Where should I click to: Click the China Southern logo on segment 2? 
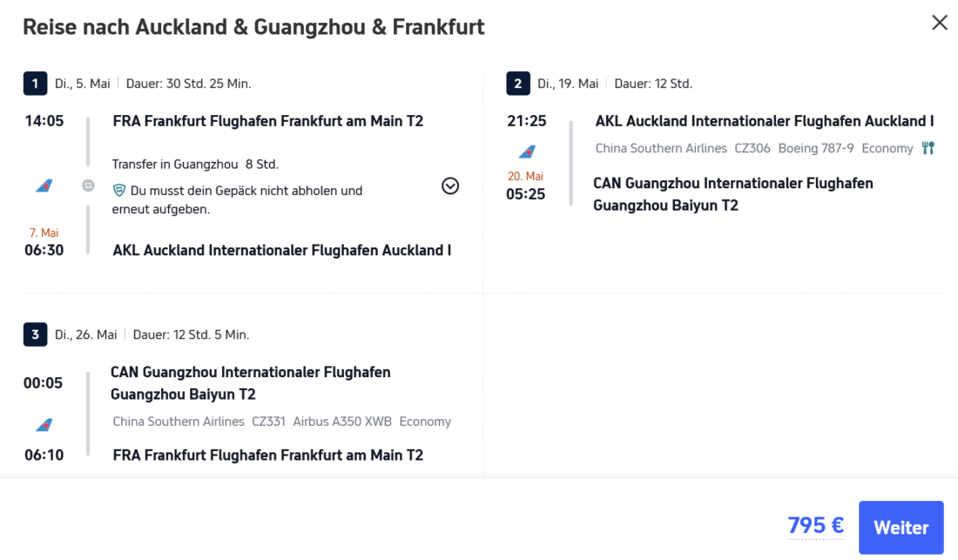(x=527, y=152)
